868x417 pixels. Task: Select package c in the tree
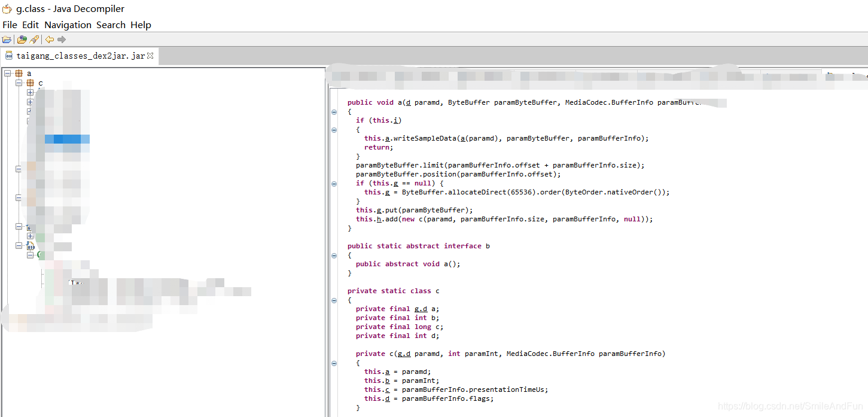[41, 83]
